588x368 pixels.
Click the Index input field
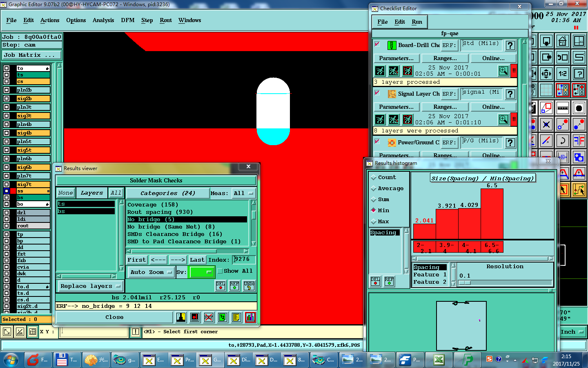244,259
